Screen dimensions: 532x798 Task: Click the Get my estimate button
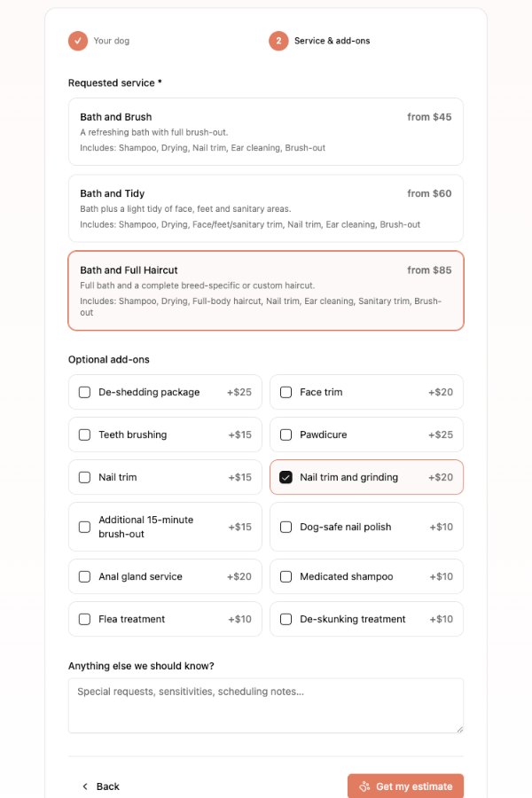pyautogui.click(x=406, y=786)
